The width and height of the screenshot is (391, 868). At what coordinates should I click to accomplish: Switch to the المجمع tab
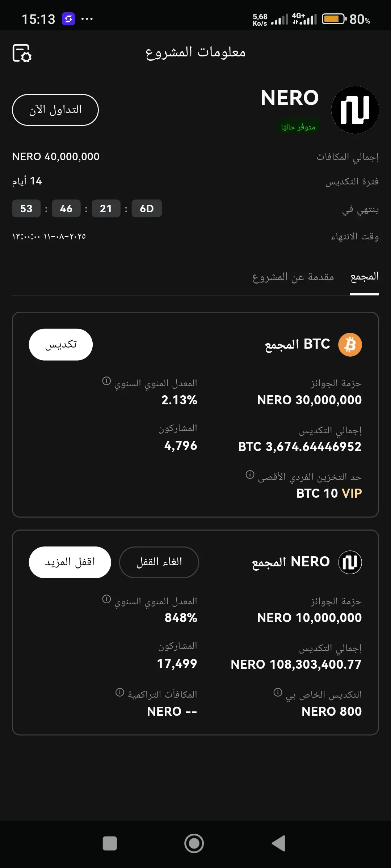point(365,277)
